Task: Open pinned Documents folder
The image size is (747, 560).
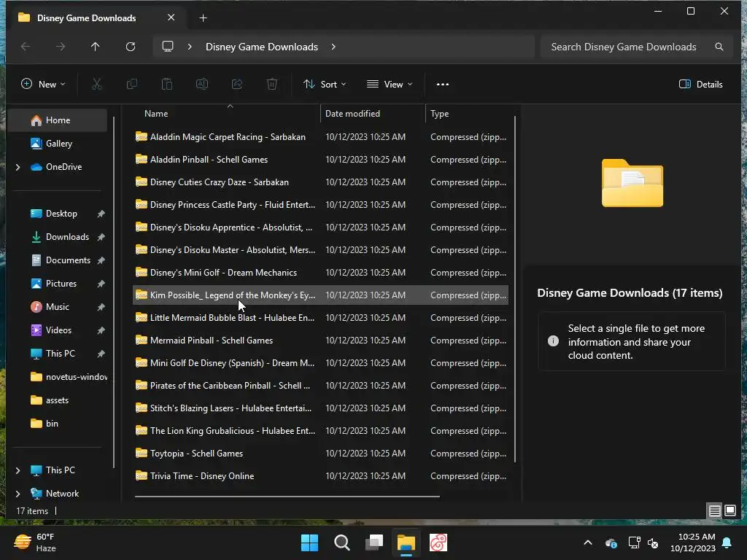Action: pos(58,260)
